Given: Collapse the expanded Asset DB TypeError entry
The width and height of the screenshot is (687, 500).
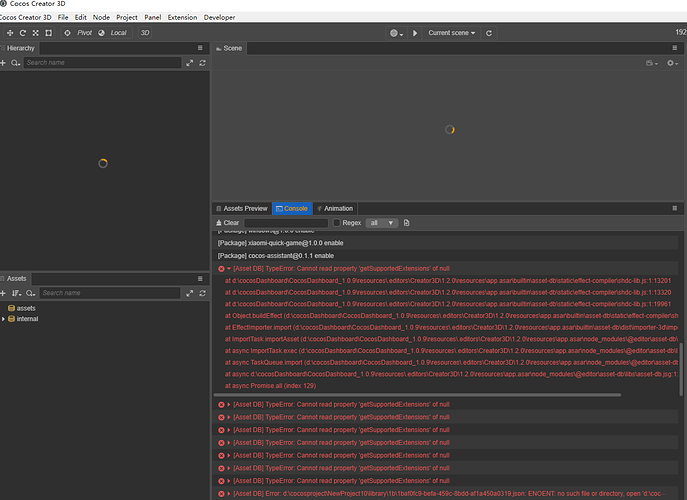Looking at the screenshot, I should (229, 269).
